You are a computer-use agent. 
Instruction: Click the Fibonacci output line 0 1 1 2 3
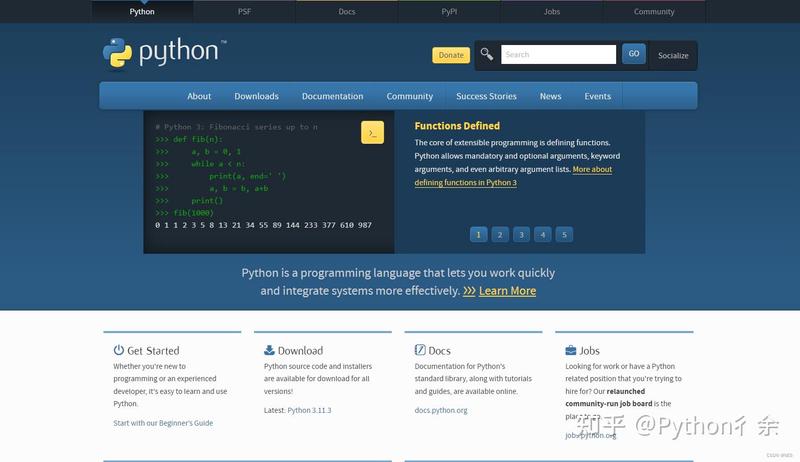(263, 225)
